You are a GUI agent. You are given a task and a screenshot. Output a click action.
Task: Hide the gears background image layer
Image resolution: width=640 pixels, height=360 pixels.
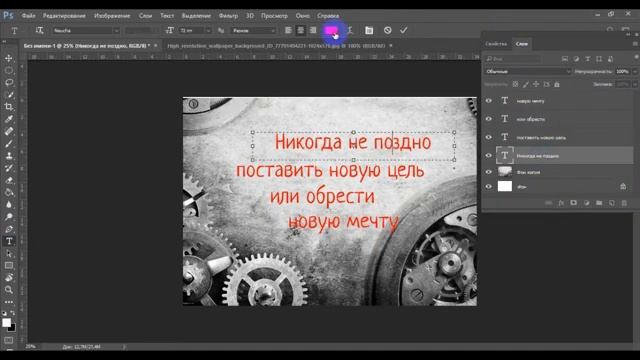[489, 172]
